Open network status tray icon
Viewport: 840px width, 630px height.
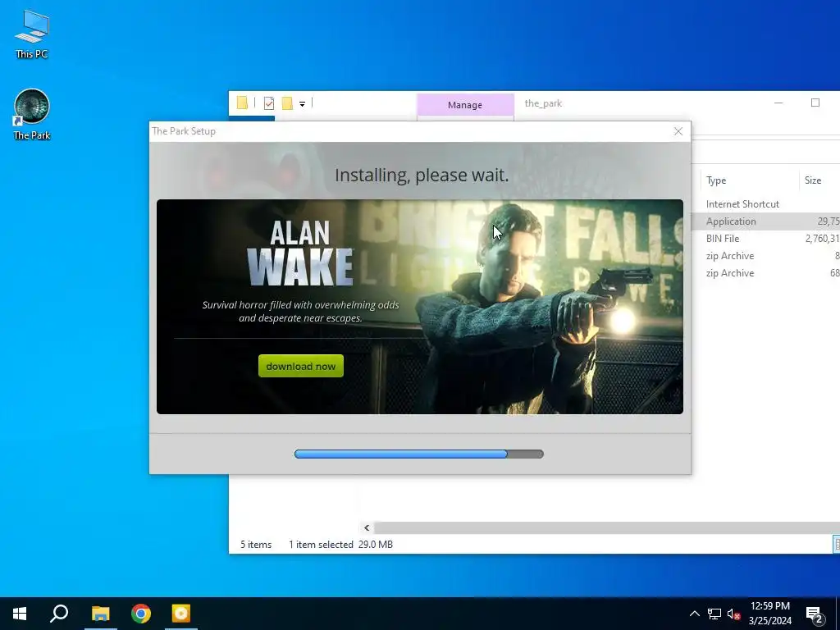coord(714,614)
